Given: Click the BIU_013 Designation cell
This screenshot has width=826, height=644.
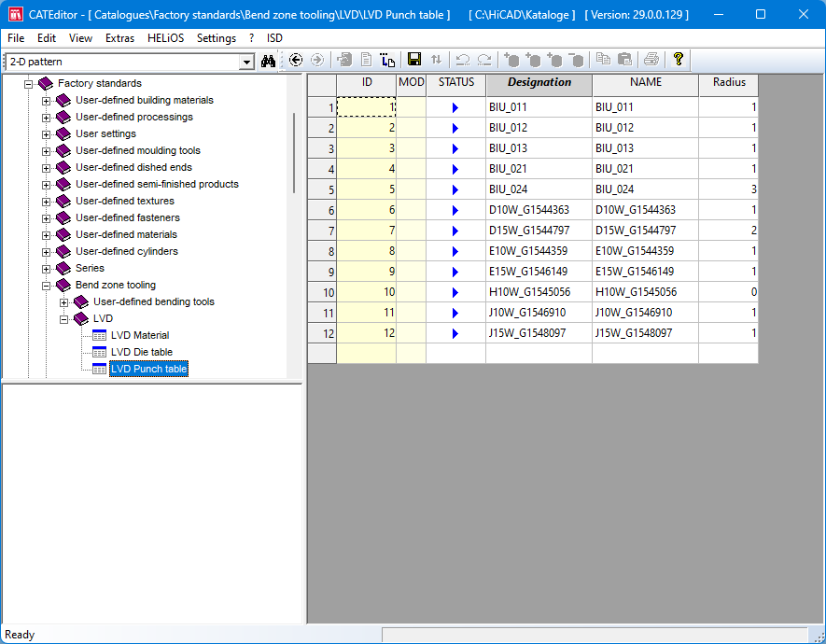Looking at the screenshot, I should point(539,148).
